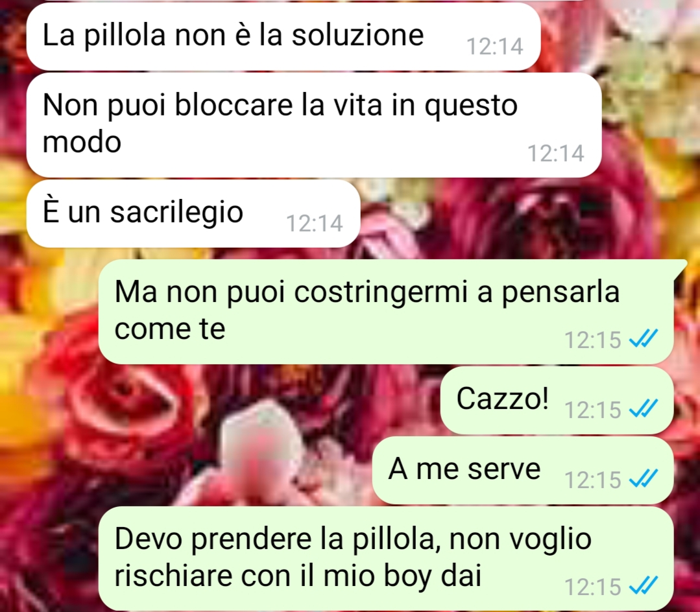Select the 'La pillola non è la soluzione' message
This screenshot has height=612, width=700.
(x=284, y=36)
